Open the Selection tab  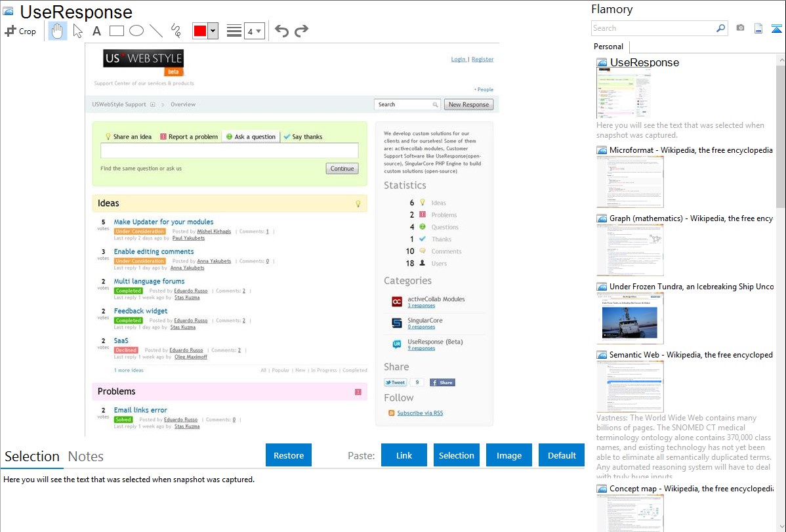32,457
